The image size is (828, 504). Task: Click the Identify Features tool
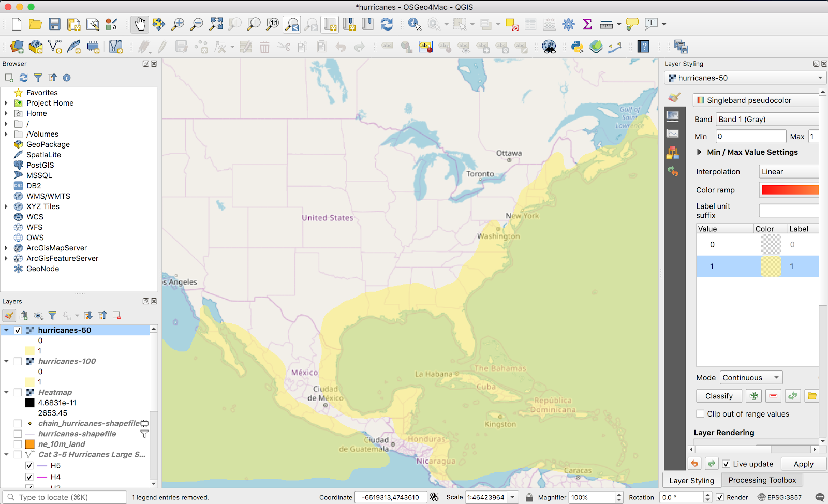pyautogui.click(x=414, y=24)
